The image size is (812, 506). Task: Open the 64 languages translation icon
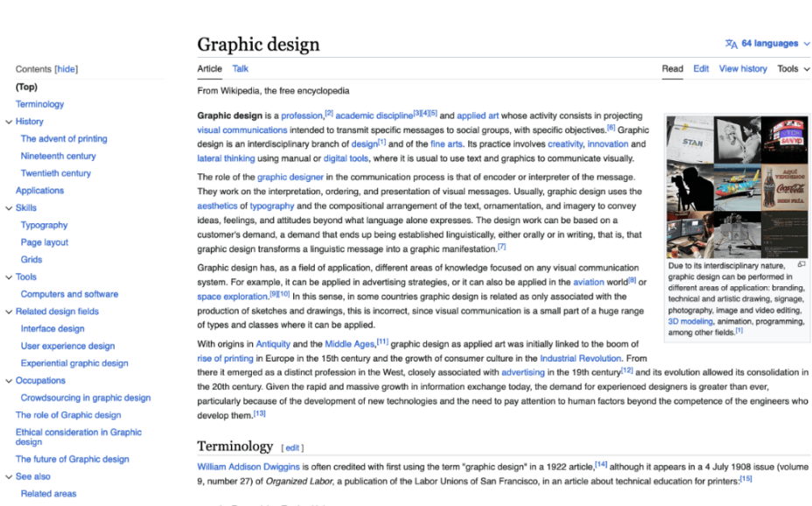tap(731, 44)
